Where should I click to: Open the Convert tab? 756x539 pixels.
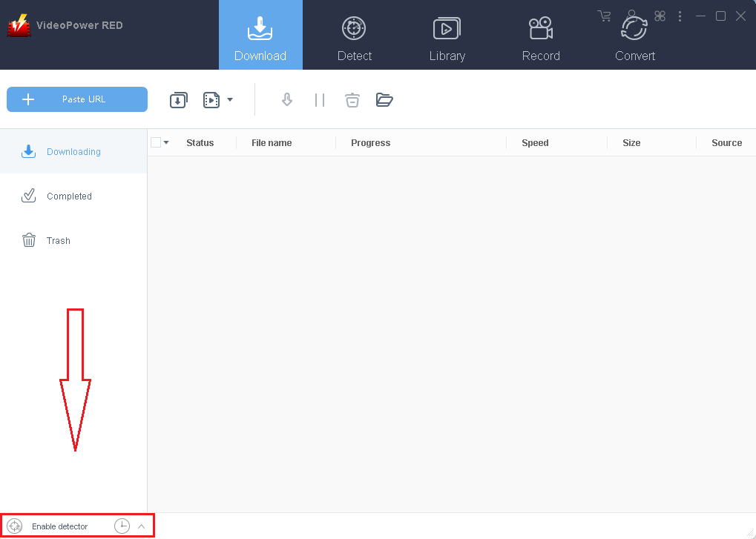pos(635,36)
